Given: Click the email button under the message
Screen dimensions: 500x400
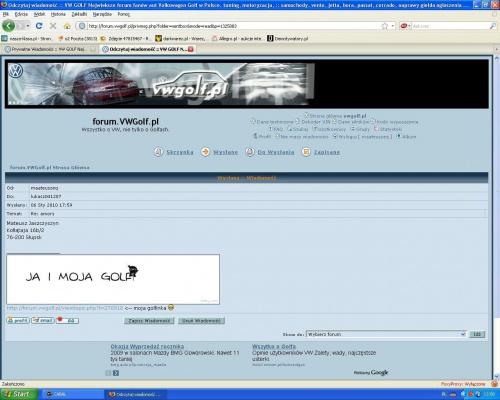Looking at the screenshot, I should click(43, 320).
